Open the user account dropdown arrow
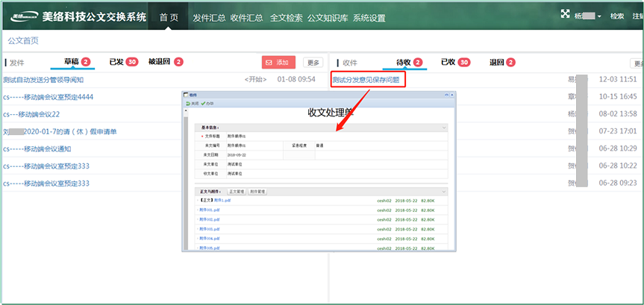This screenshot has height=305, width=644. click(599, 16)
